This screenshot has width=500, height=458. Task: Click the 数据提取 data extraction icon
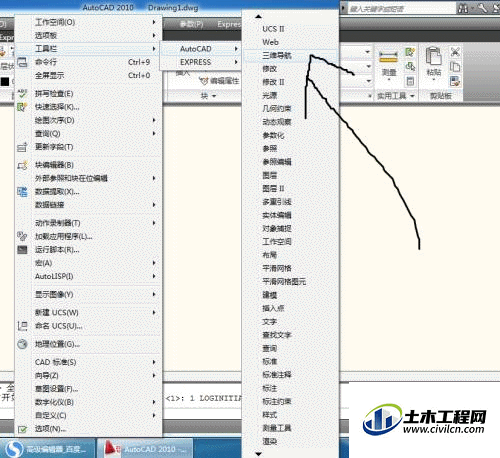pos(22,192)
